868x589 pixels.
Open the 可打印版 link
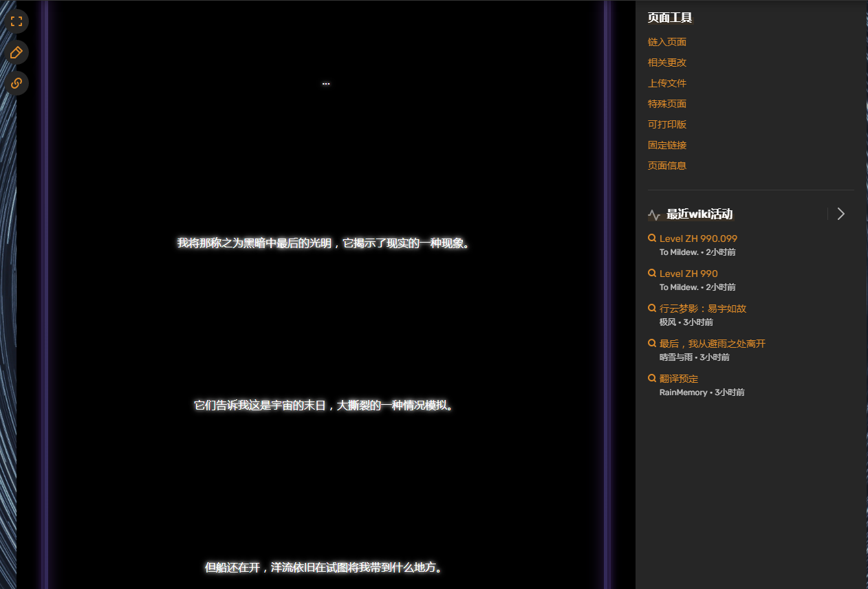[x=666, y=124]
